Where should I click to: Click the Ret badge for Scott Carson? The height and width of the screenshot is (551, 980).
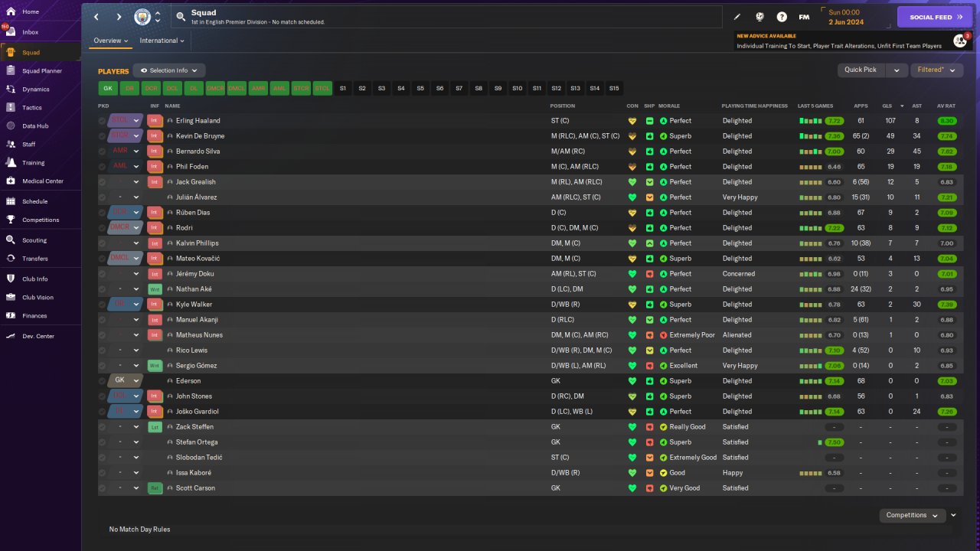155,488
